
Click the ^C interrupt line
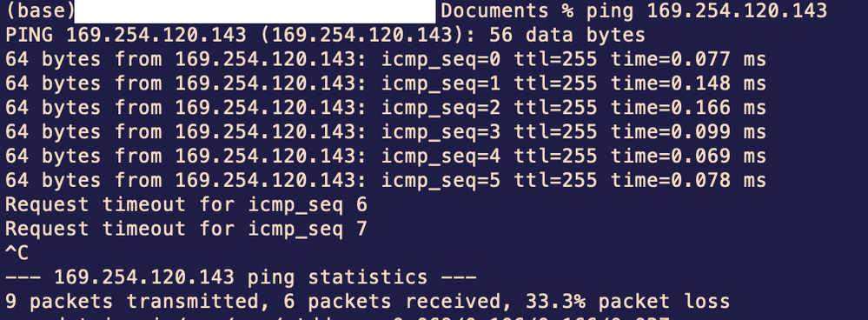coord(17,253)
